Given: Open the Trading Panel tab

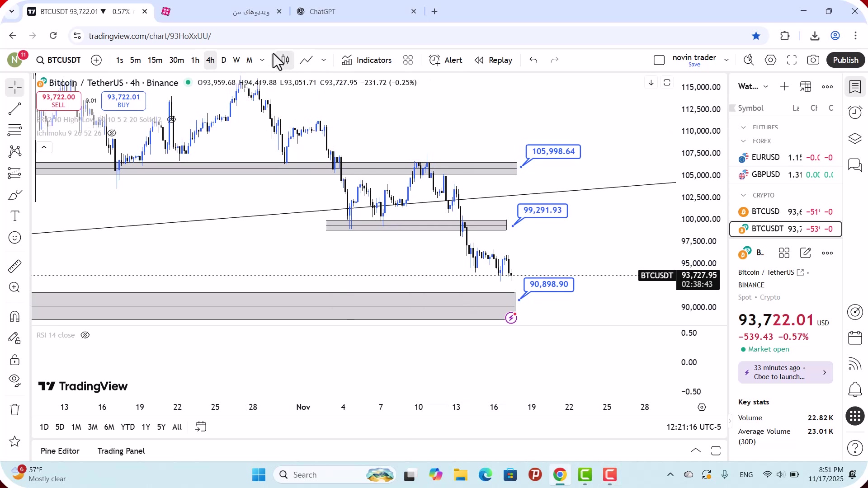Looking at the screenshot, I should [x=121, y=451].
